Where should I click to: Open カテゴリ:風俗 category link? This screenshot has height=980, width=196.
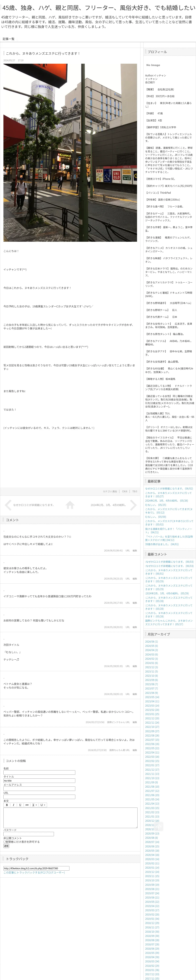(x=110, y=491)
